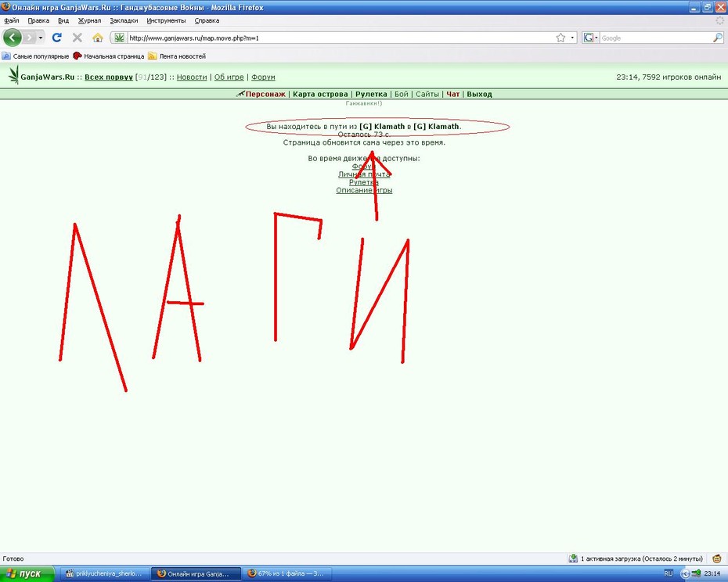Click the GanjaWars.Ru leaf logo

[14, 75]
